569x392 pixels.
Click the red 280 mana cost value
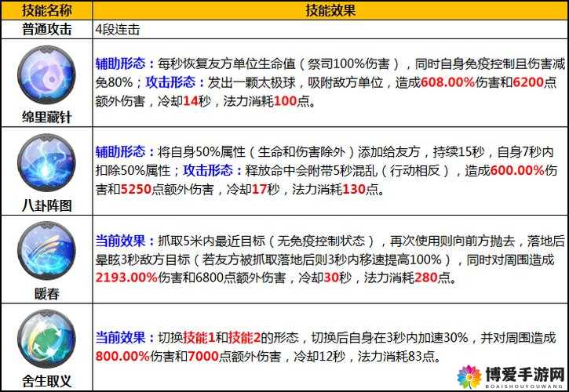tap(425, 278)
